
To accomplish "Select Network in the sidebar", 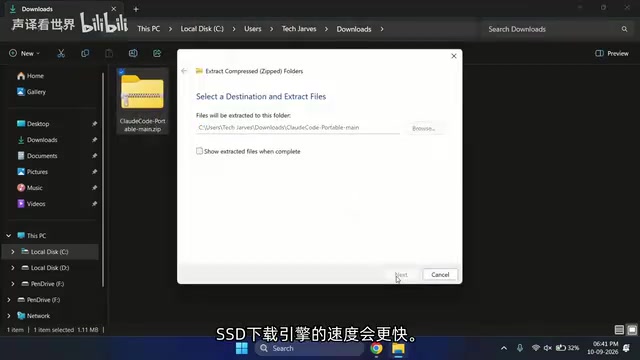I will 33,316.
